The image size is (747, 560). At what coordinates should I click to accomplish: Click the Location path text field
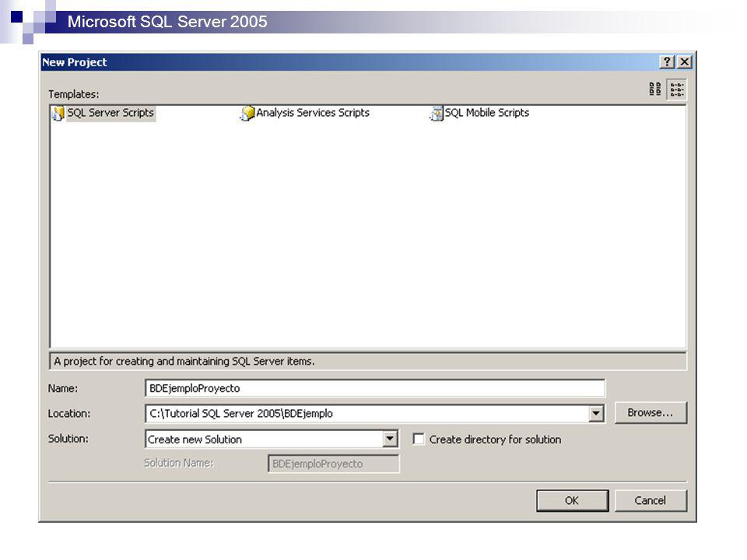click(366, 413)
